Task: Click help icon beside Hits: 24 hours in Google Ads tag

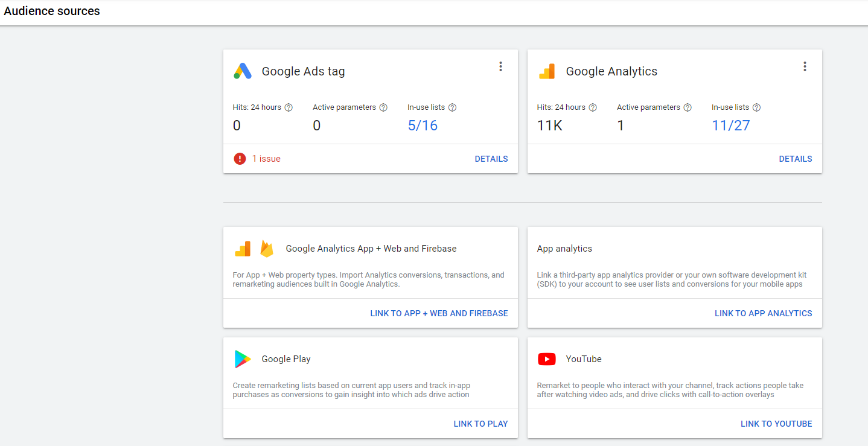Action: click(x=289, y=107)
